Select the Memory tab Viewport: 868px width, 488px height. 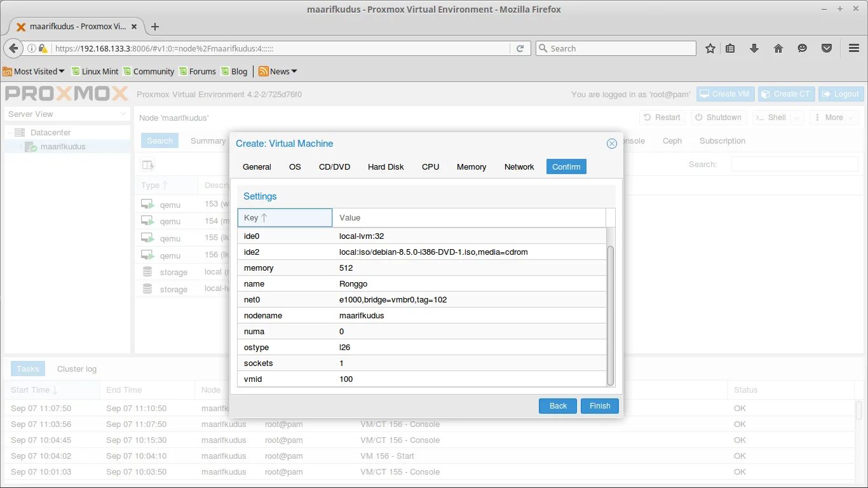click(x=471, y=166)
